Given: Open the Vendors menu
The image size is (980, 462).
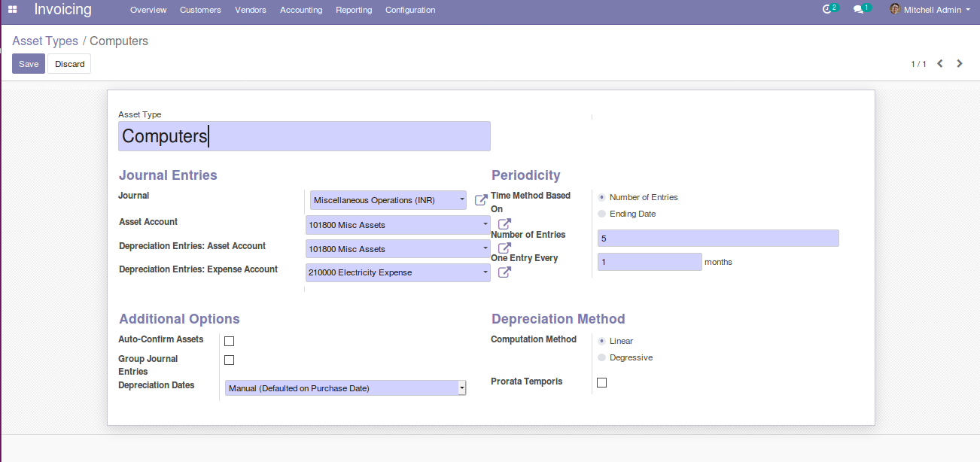Looking at the screenshot, I should point(251,10).
